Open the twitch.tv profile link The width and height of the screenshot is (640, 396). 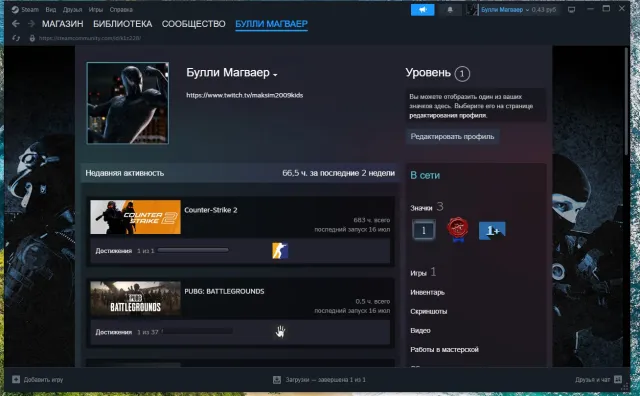244,95
